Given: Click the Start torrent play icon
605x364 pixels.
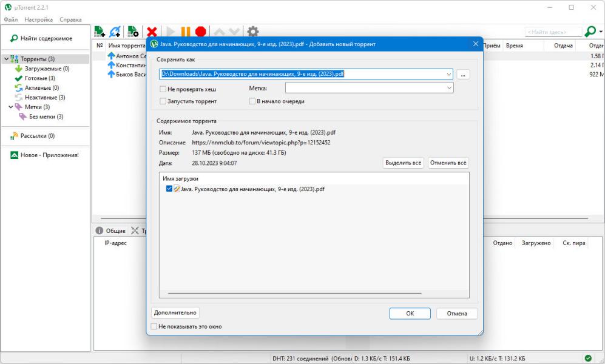Looking at the screenshot, I should point(171,32).
